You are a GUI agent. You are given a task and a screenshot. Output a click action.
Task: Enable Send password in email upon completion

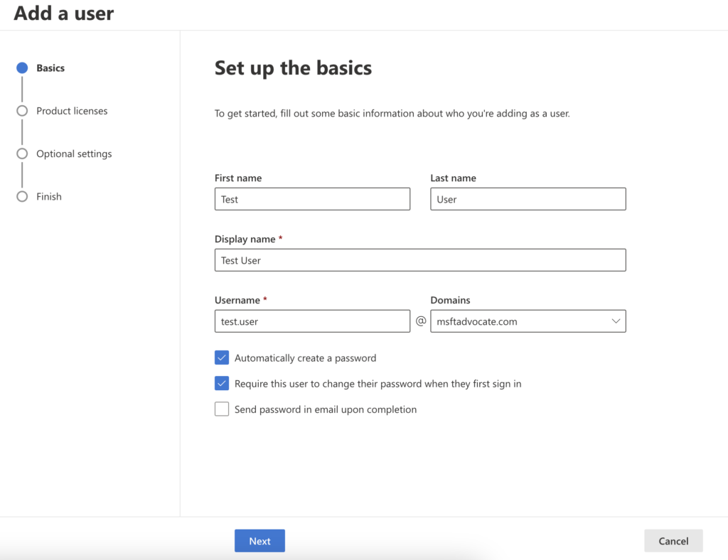point(222,409)
